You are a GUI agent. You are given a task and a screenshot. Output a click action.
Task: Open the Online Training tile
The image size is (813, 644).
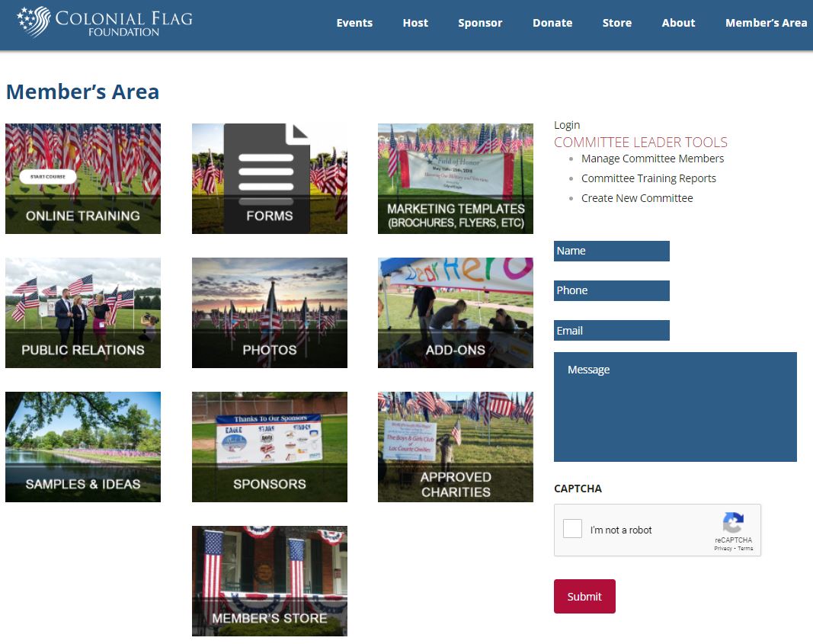click(x=83, y=178)
